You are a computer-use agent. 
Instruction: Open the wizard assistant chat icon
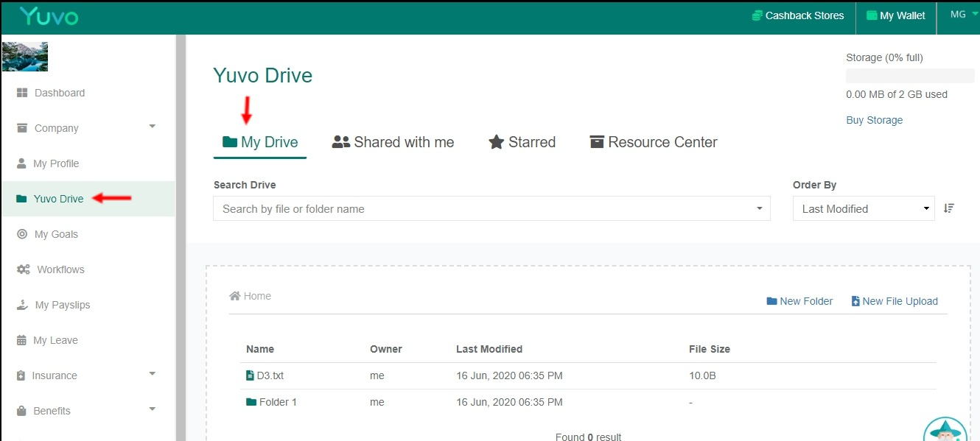945,431
